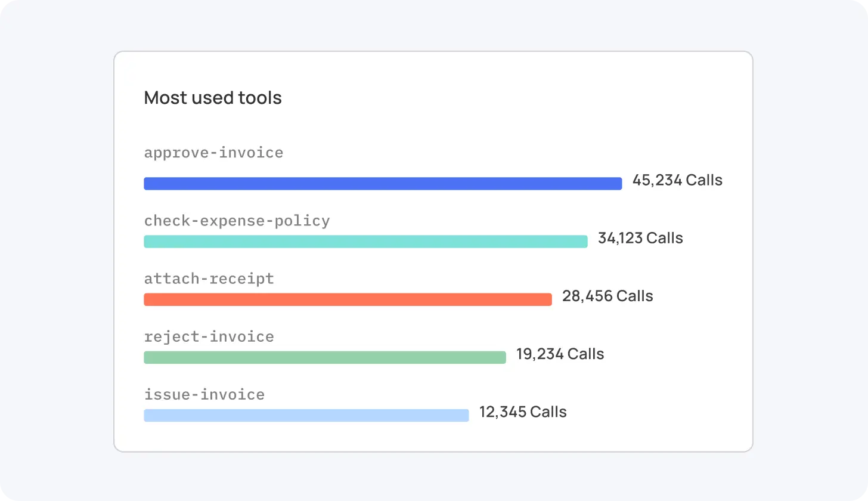Image resolution: width=868 pixels, height=501 pixels.
Task: Select the 28,456 Calls figure
Action: pos(607,296)
